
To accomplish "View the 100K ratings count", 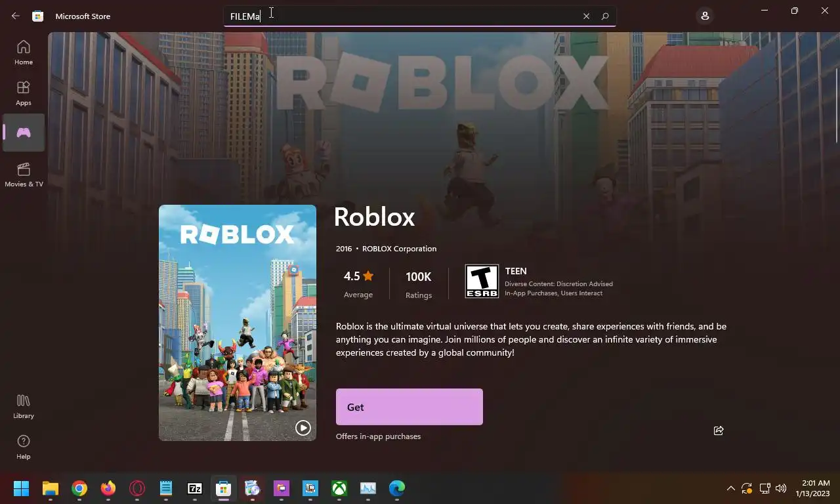I will pos(419,283).
